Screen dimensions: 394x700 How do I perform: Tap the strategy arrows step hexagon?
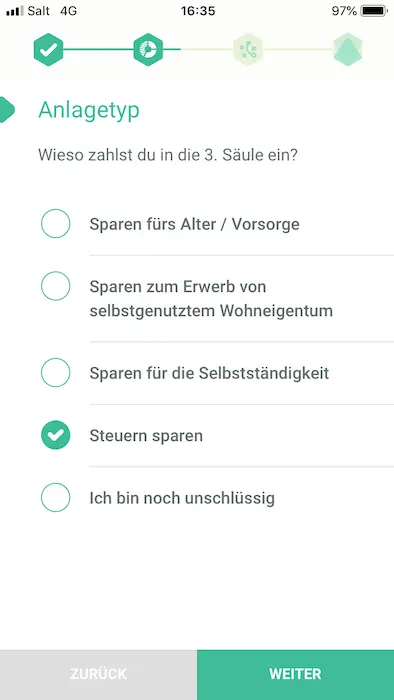[248, 50]
